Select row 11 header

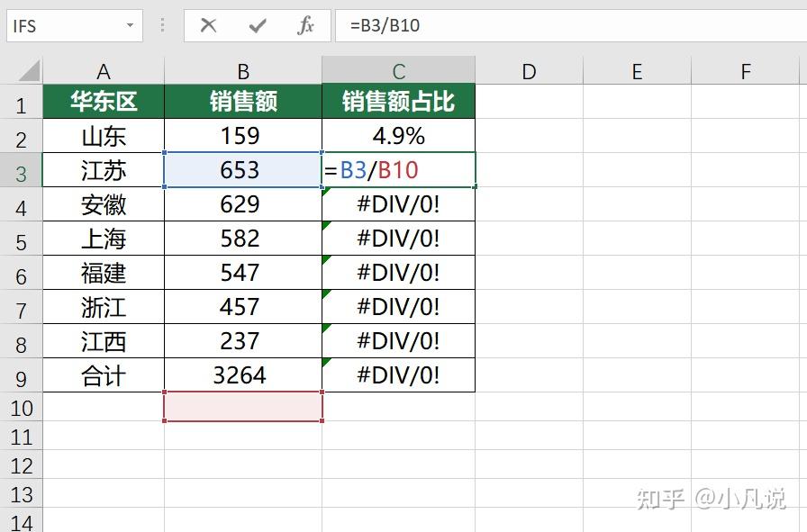pos(21,436)
